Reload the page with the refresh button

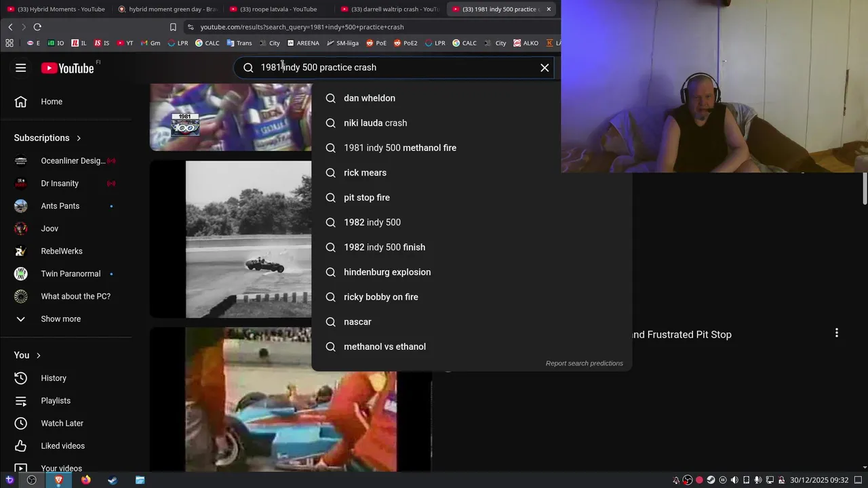point(37,27)
